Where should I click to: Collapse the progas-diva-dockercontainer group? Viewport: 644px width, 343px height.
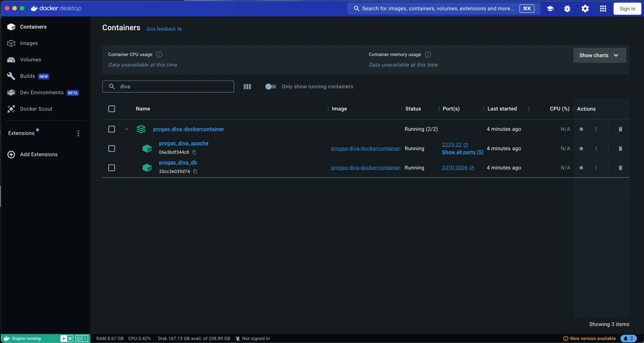point(126,129)
